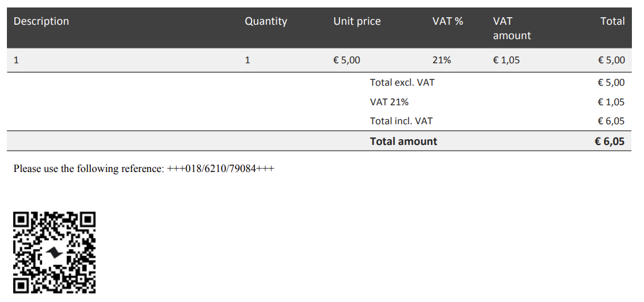
Task: Click the 21% VAT rate cell
Action: click(441, 60)
